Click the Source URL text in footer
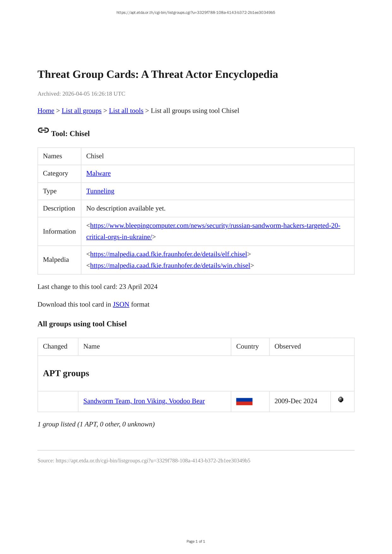Image resolution: width=392 pixels, height=554 pixels. 144,461
